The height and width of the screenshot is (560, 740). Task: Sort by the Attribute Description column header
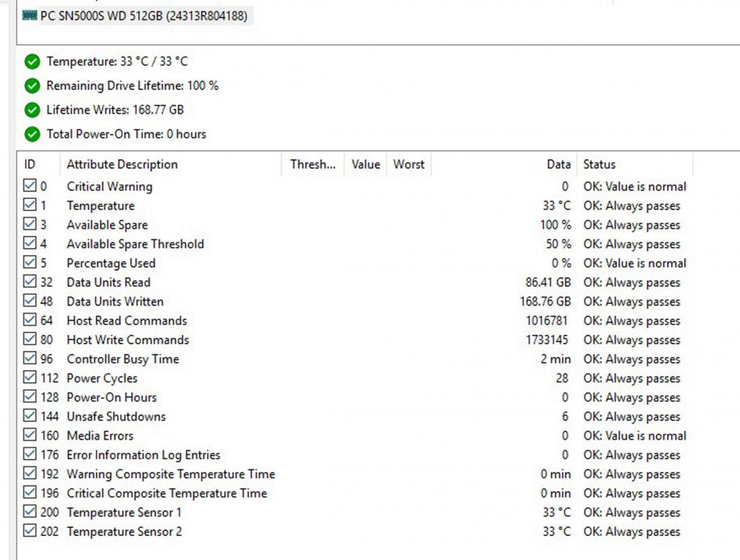(x=121, y=164)
